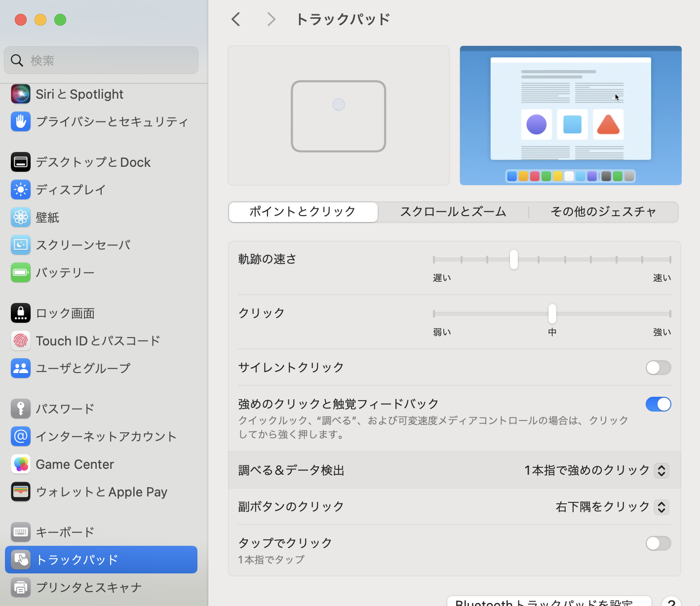
Task: Go back with the left chevron button
Action: click(x=236, y=19)
